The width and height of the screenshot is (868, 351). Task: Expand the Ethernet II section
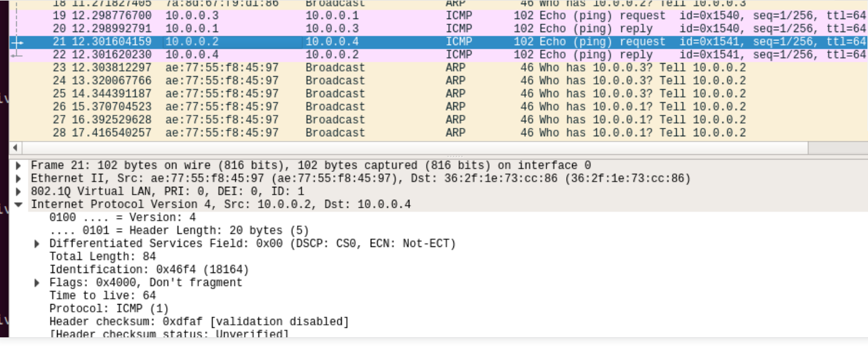pyautogui.click(x=18, y=179)
